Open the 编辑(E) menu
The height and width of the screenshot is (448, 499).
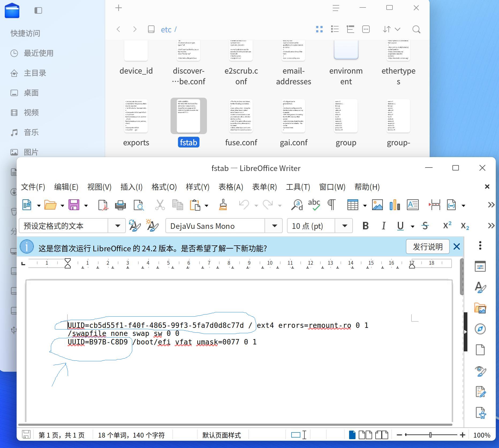[66, 187]
